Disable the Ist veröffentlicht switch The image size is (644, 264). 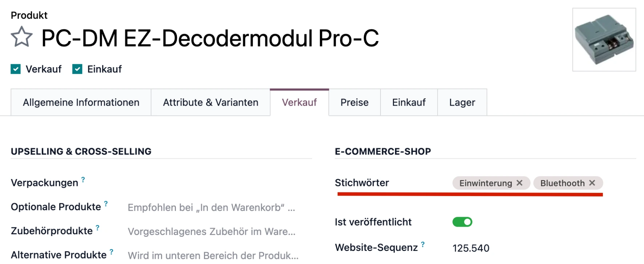[x=462, y=222]
